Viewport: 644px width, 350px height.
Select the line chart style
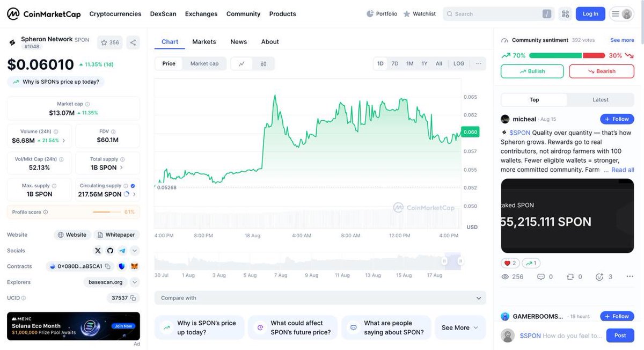pos(241,64)
